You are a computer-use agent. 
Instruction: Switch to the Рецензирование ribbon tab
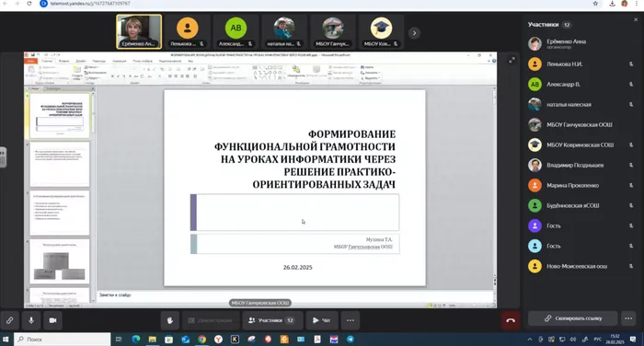pos(170,61)
